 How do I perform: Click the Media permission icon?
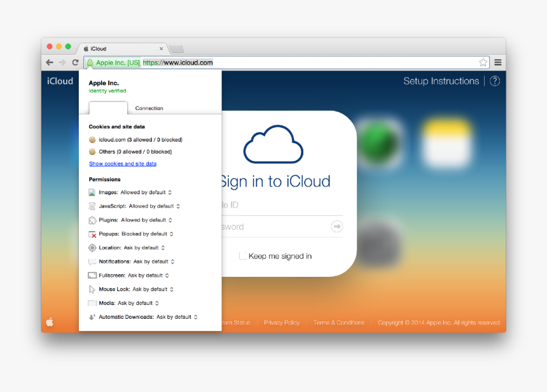click(x=92, y=303)
